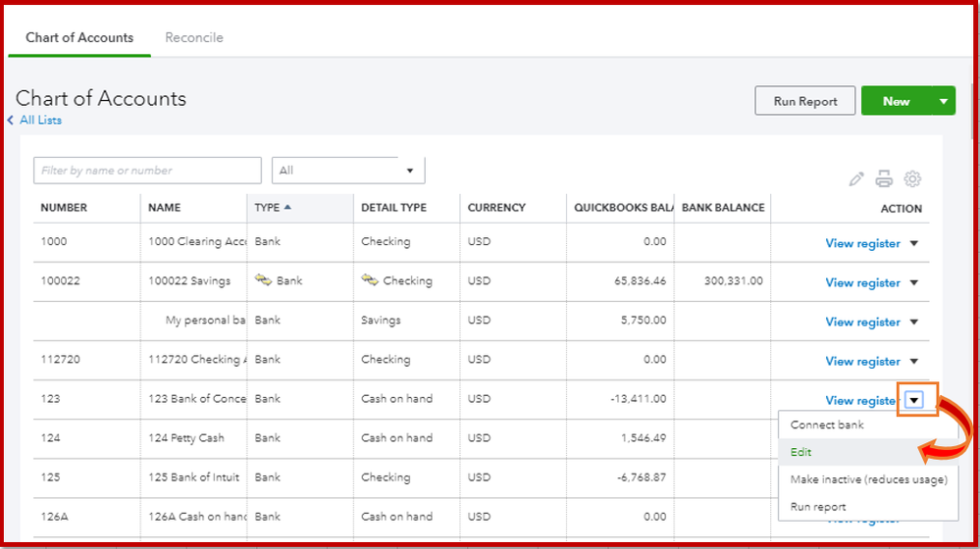Choose Make inactive (reduces usage) menu item

[868, 479]
